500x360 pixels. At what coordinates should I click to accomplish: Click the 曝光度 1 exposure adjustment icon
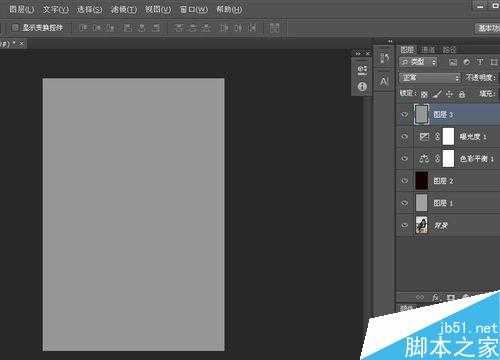pos(424,137)
